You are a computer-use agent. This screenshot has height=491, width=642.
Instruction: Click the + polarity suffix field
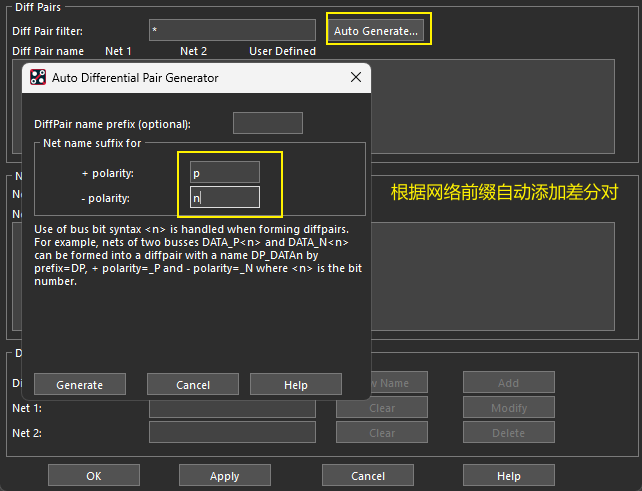click(x=225, y=173)
